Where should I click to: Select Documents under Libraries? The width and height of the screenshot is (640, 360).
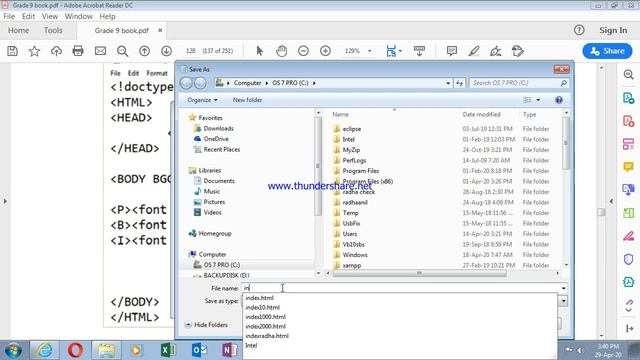pos(219,181)
